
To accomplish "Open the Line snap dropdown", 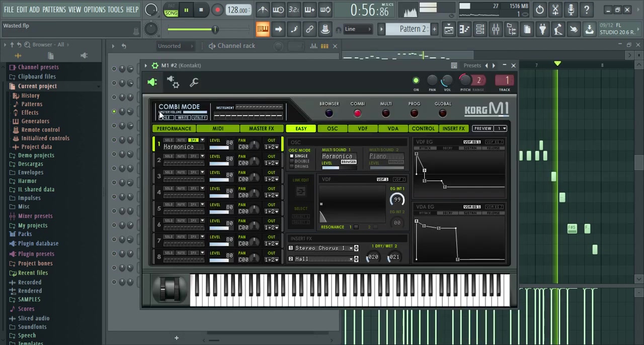I will point(358,29).
